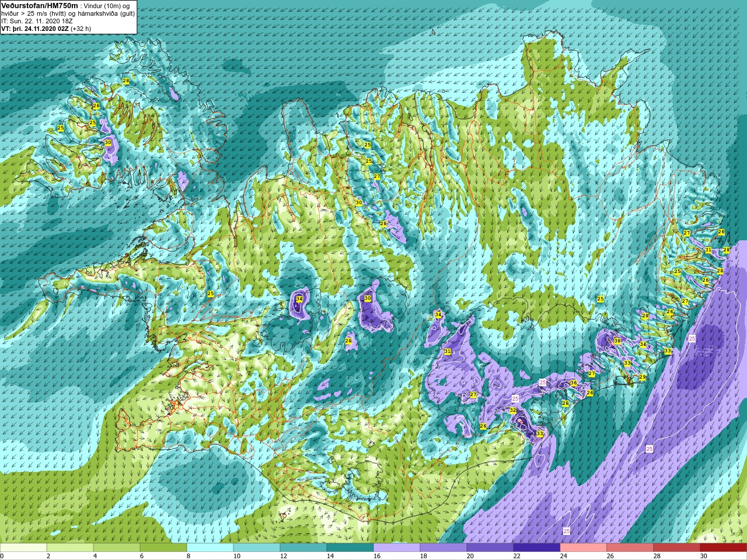
Task: Select the violet 20–22 m/s legend swatch
Action: click(490, 548)
